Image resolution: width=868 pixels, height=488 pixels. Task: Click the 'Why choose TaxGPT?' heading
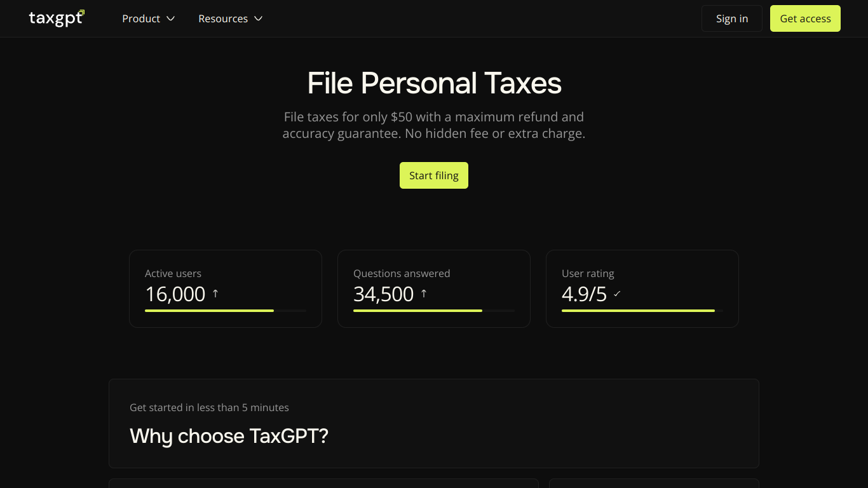click(x=229, y=436)
